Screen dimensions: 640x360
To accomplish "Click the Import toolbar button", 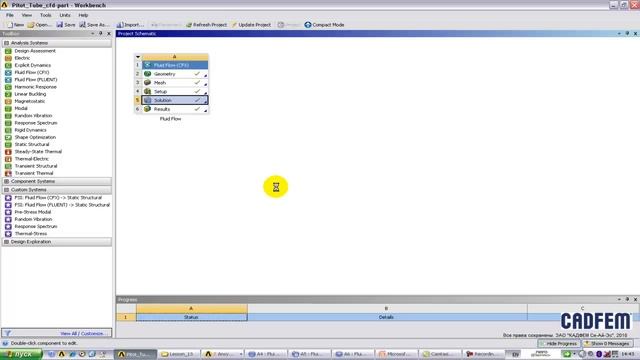I will (130, 25).
